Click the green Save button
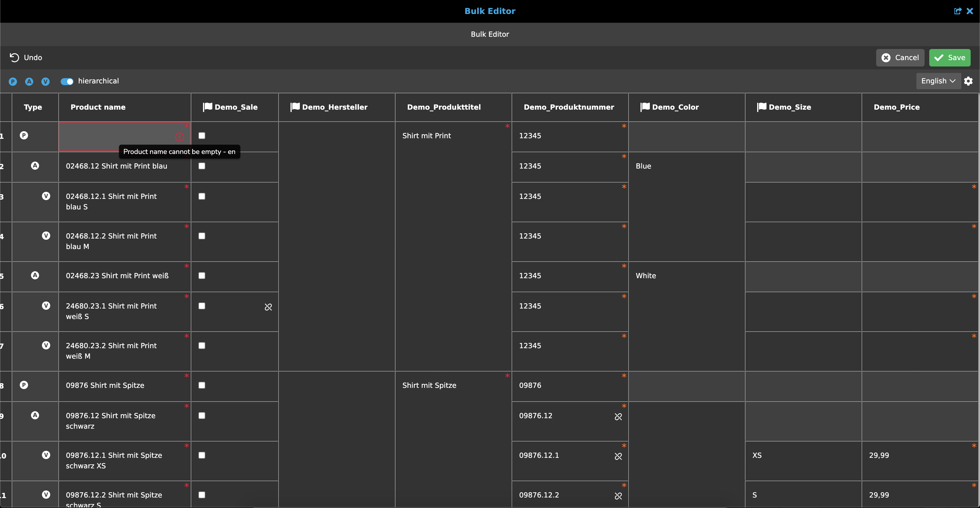The image size is (980, 508). coord(950,58)
